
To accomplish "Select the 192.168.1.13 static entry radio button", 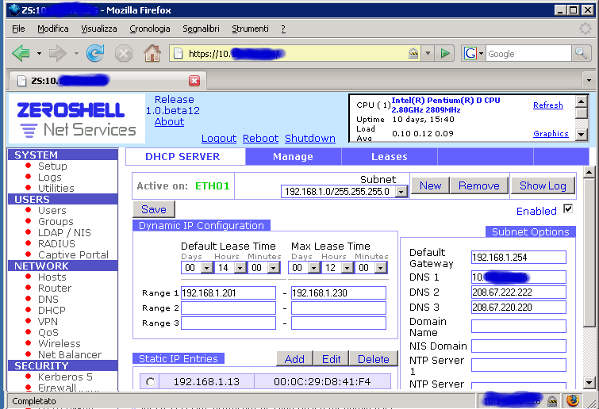I will click(150, 382).
